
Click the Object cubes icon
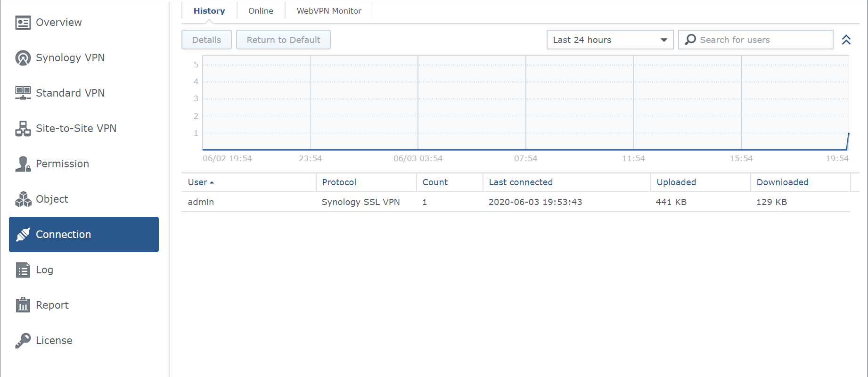tap(23, 199)
